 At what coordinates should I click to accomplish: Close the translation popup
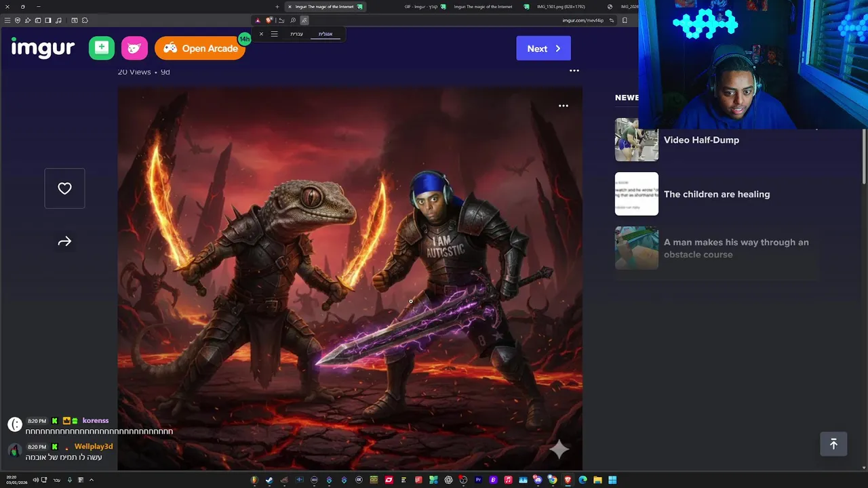261,34
